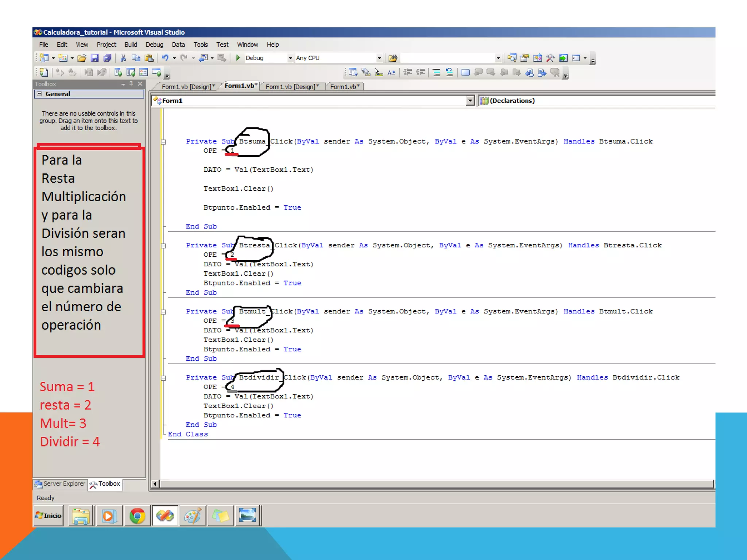Open the Solution Configurations Debug dropdown
747x560 pixels.
point(290,58)
